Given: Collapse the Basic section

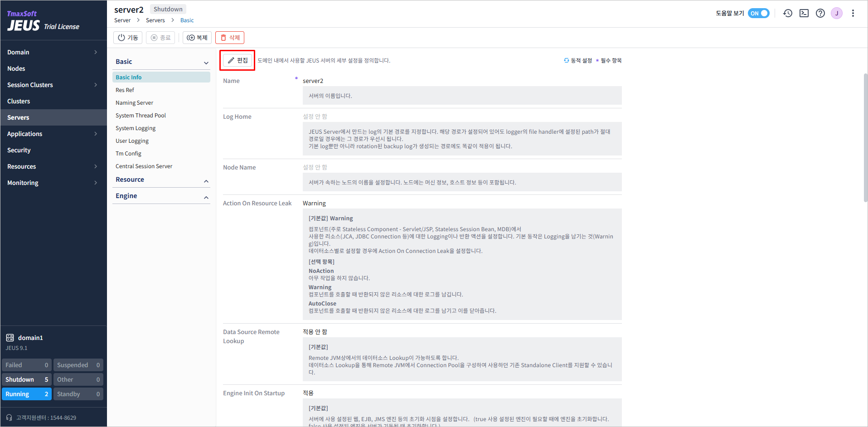Looking at the screenshot, I should point(206,63).
